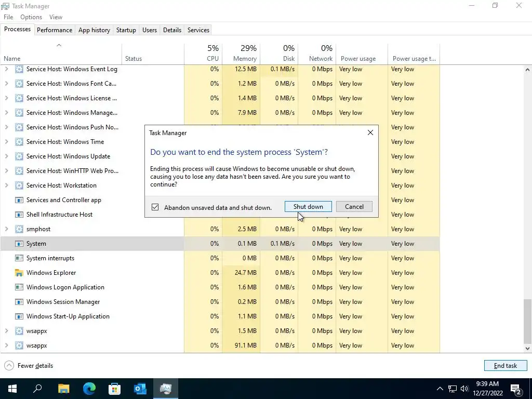The width and height of the screenshot is (532, 399).
Task: Sort processes by Network column
Action: pos(317,54)
